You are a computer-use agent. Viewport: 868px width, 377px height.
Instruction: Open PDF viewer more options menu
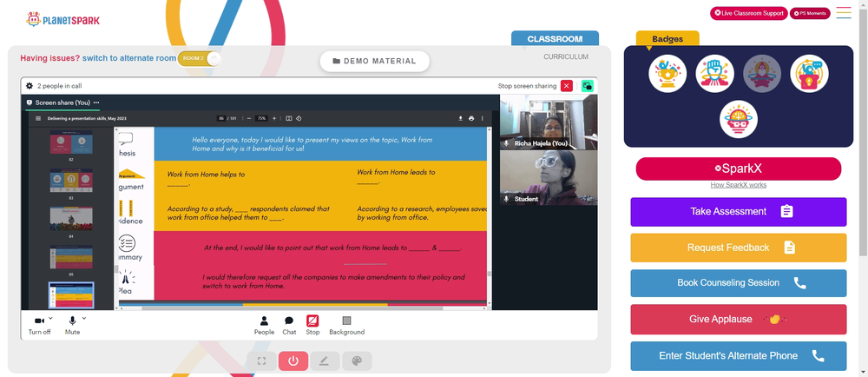(x=482, y=118)
